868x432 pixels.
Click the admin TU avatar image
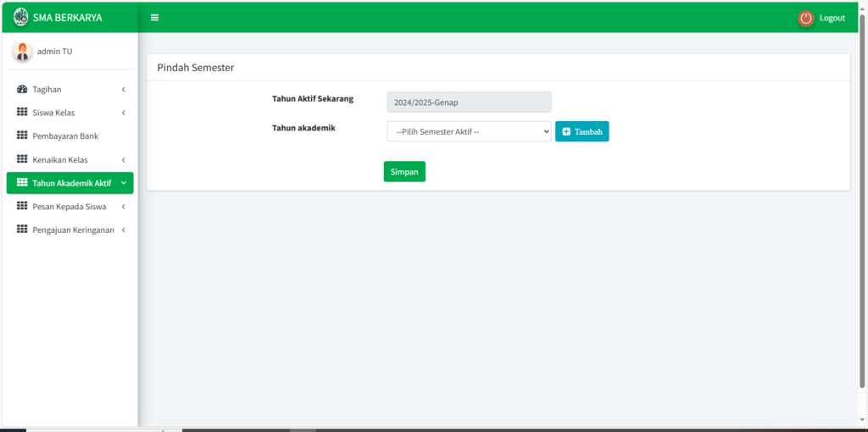pyautogui.click(x=22, y=52)
